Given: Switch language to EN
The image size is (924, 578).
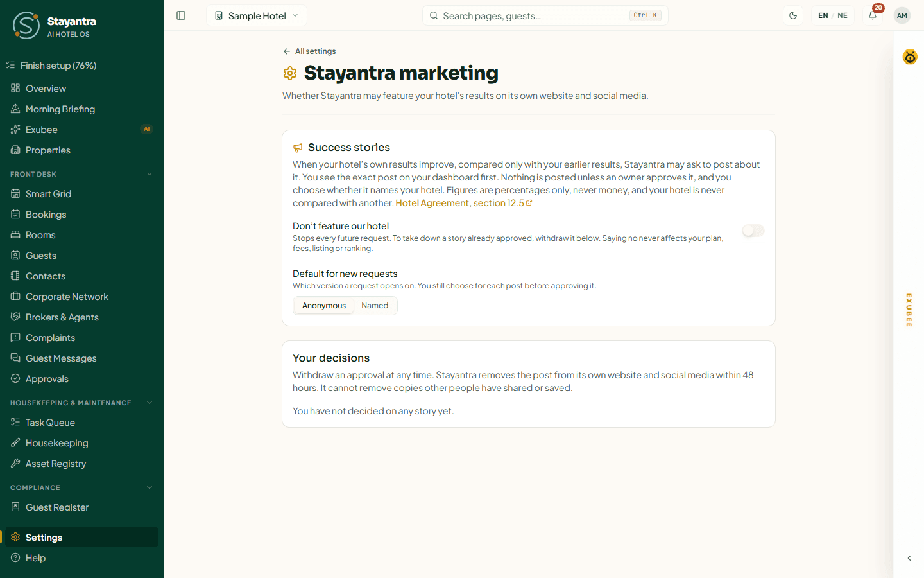Looking at the screenshot, I should [823, 15].
